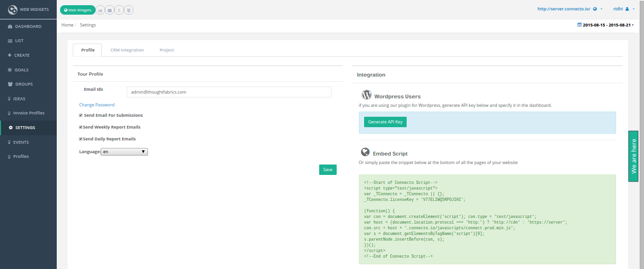
Task: Click the Your Profile heading
Action: coord(90,74)
